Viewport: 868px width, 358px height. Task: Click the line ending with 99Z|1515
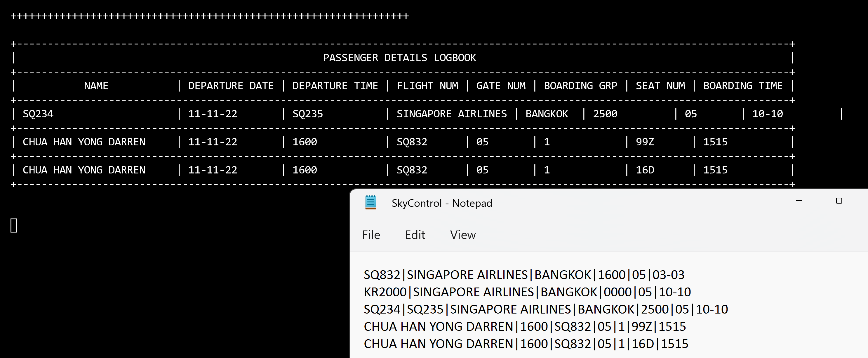[x=524, y=327]
